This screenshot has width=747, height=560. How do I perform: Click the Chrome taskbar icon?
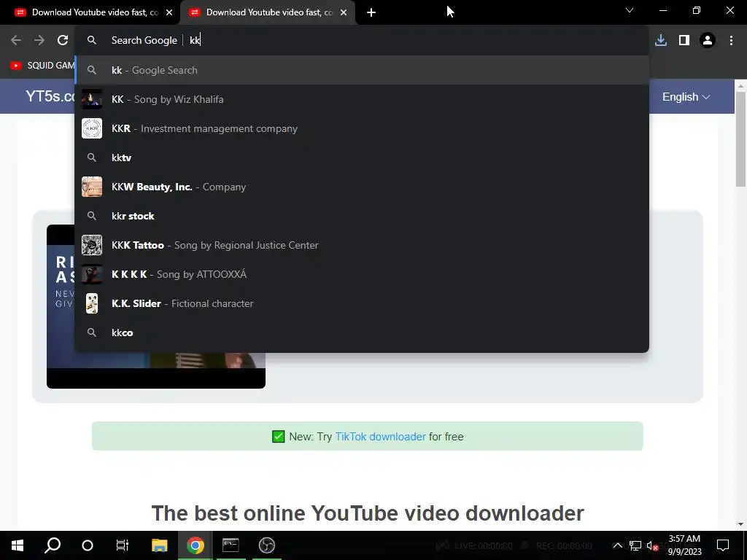(x=196, y=545)
